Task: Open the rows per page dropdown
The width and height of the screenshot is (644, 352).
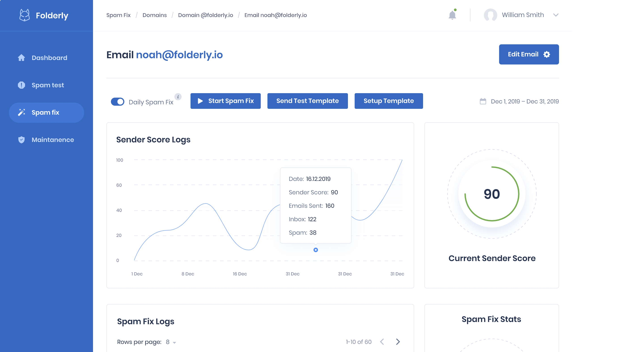Action: tap(171, 342)
